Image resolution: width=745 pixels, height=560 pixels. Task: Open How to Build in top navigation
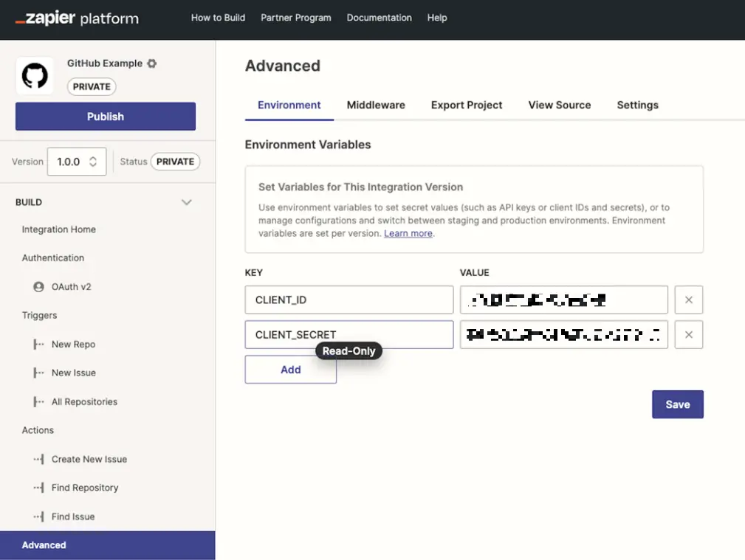[x=218, y=18]
